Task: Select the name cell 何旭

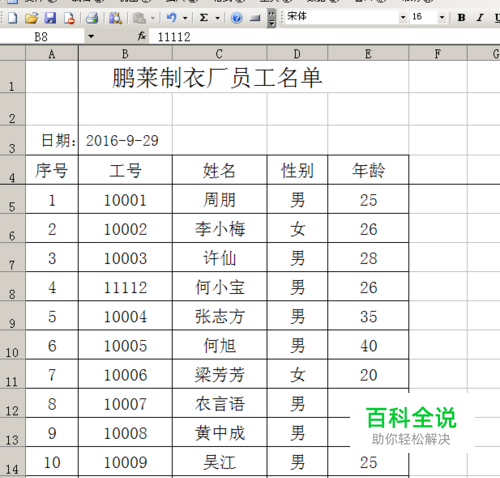Action: (219, 345)
